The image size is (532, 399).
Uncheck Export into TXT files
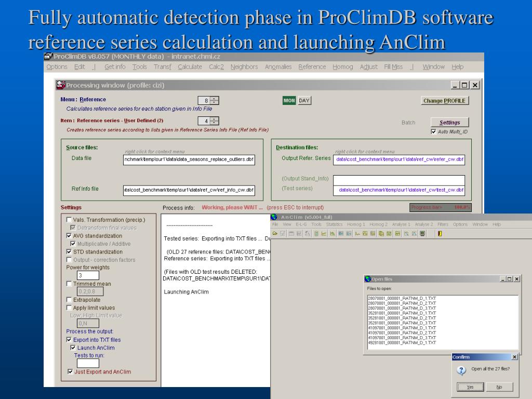coord(69,340)
